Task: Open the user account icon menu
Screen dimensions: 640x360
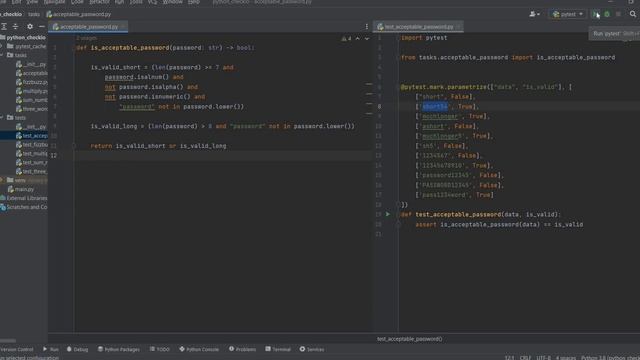Action: pyautogui.click(x=534, y=14)
